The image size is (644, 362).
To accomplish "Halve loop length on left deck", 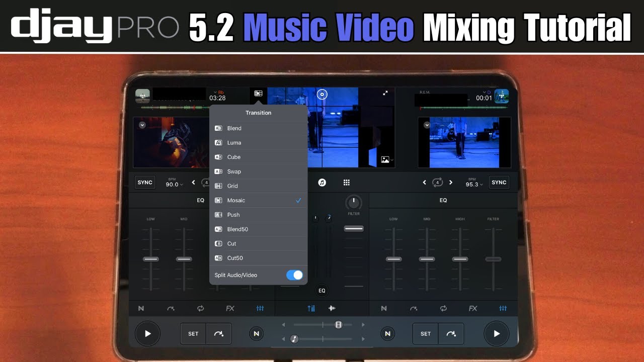I will tap(194, 183).
